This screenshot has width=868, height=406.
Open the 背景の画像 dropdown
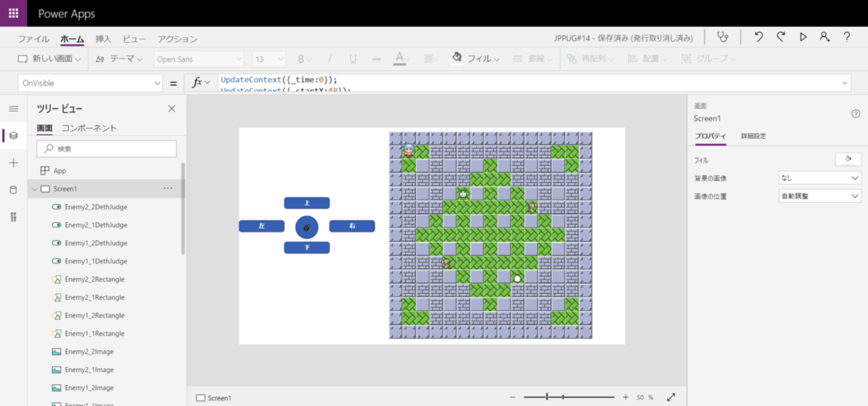(820, 178)
